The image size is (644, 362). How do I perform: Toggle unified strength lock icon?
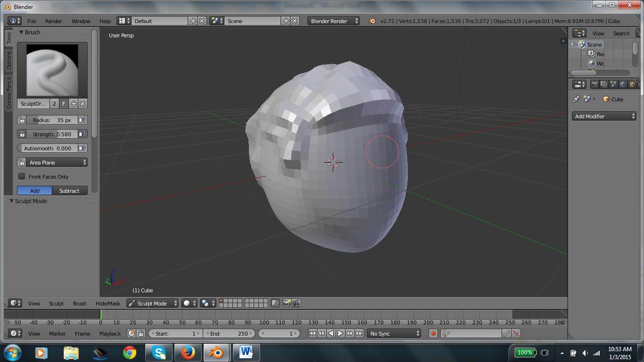click(x=22, y=134)
